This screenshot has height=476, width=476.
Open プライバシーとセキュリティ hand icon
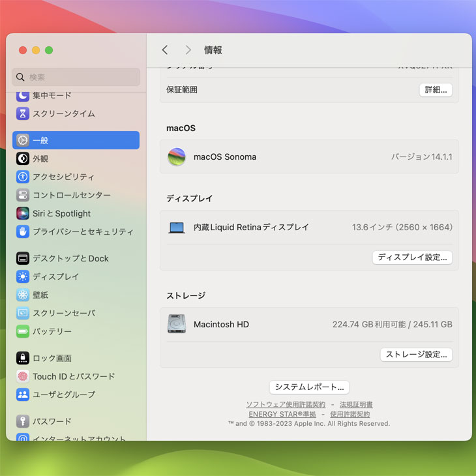[23, 231]
